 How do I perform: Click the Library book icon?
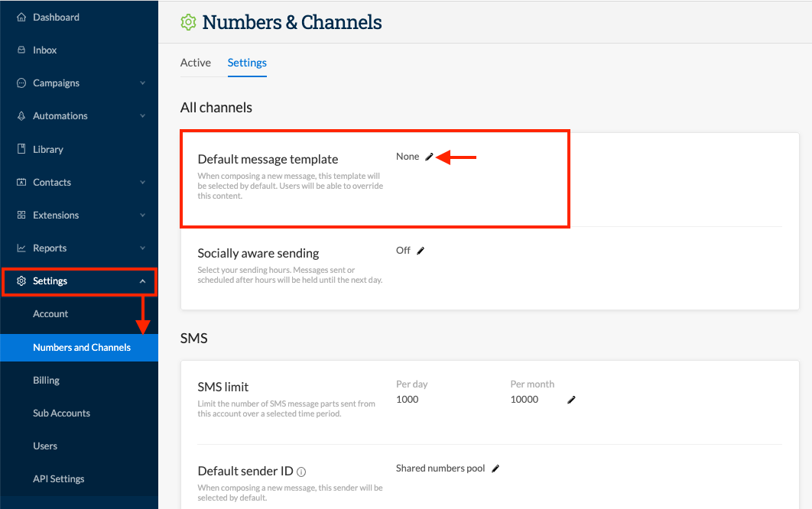click(x=21, y=148)
